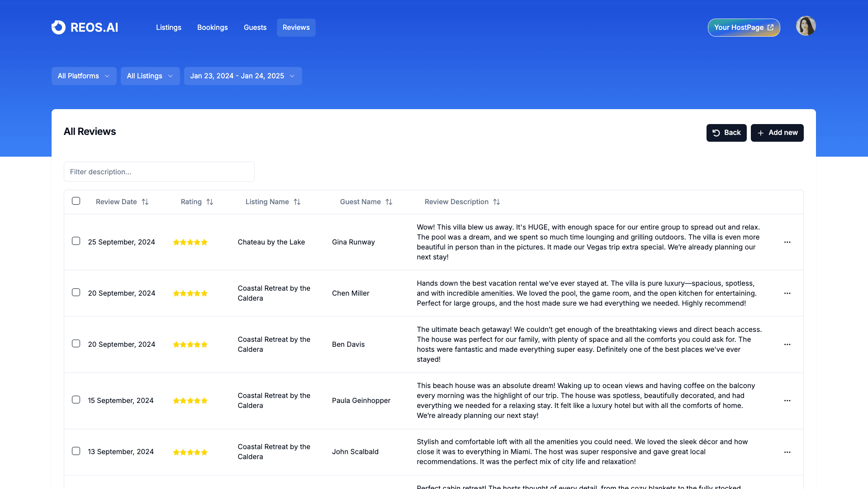Screen dimensions: 868x489
Task: Sort by Guest Name arrows icon
Action: point(389,202)
